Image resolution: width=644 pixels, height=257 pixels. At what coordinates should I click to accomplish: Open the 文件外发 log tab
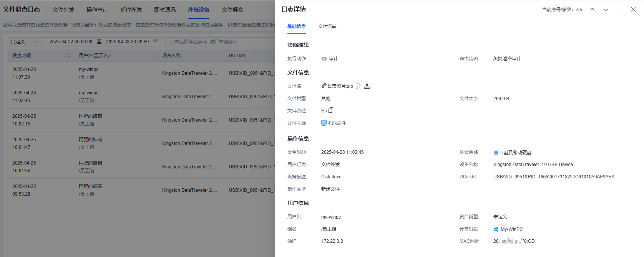(x=63, y=10)
